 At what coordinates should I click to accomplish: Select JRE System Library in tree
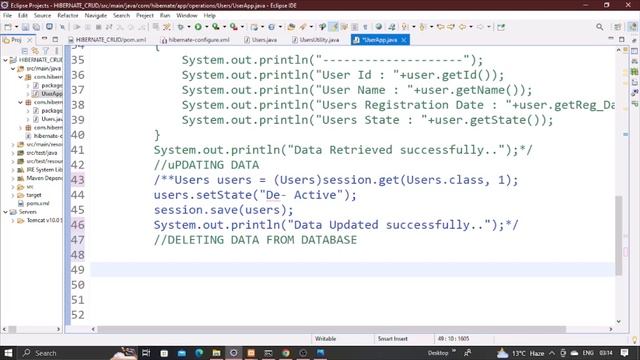point(44,170)
